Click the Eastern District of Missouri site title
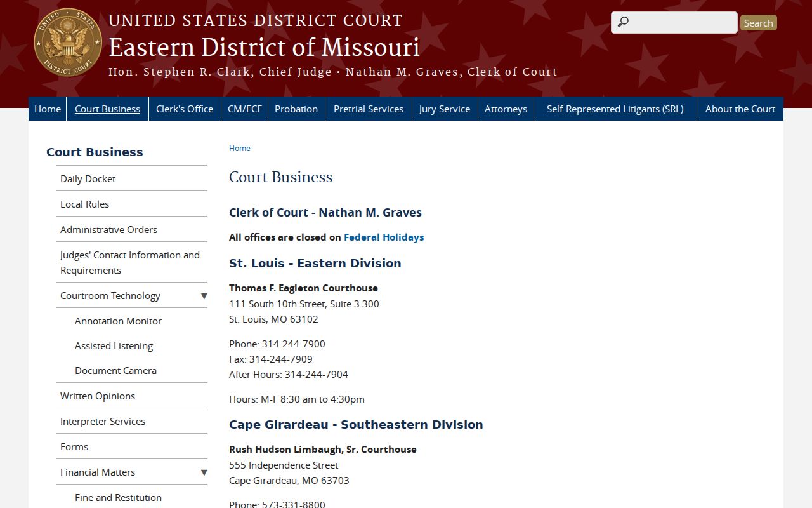The width and height of the screenshot is (812, 508). [264, 47]
